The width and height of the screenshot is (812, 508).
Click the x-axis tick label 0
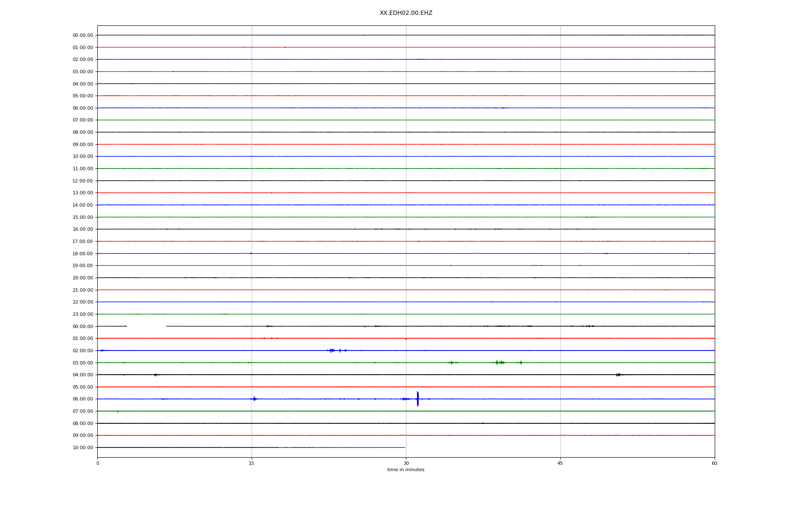click(x=98, y=463)
